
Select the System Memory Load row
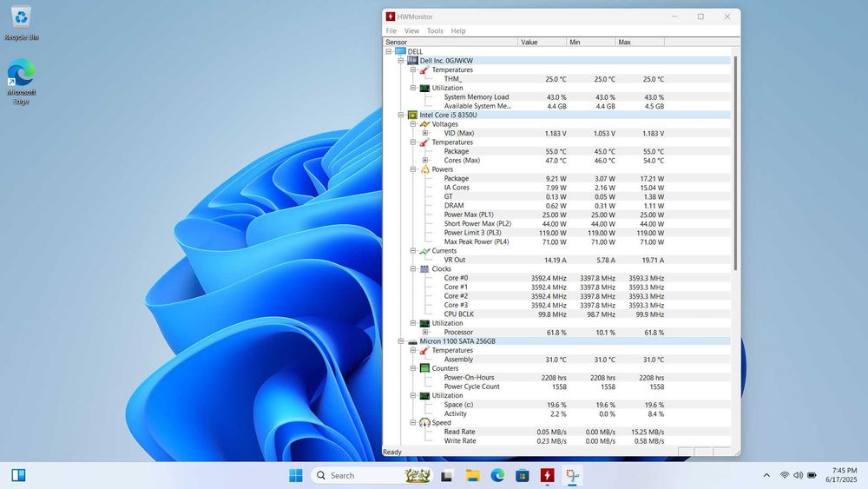point(556,97)
